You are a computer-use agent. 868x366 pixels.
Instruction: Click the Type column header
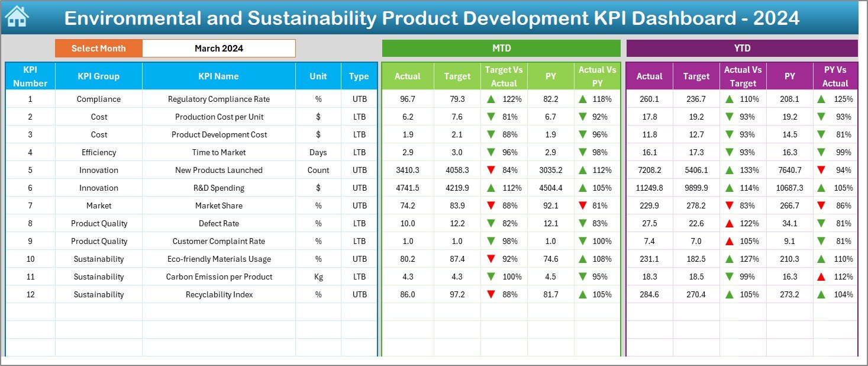point(359,76)
